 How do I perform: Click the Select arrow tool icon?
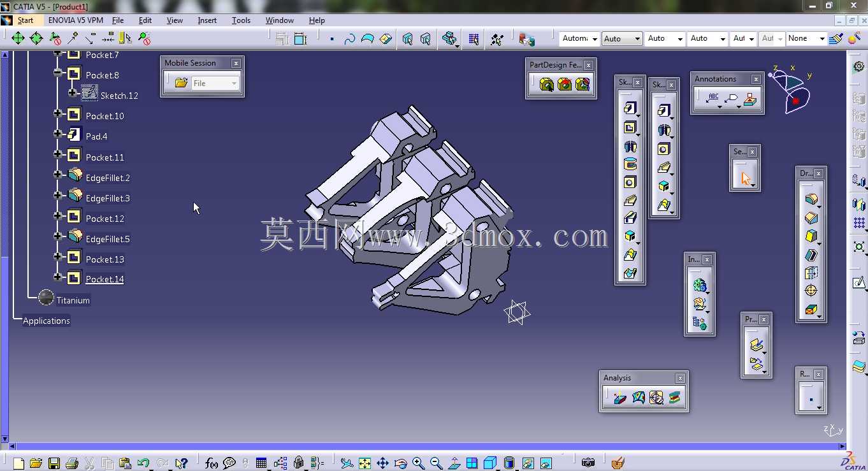click(744, 179)
